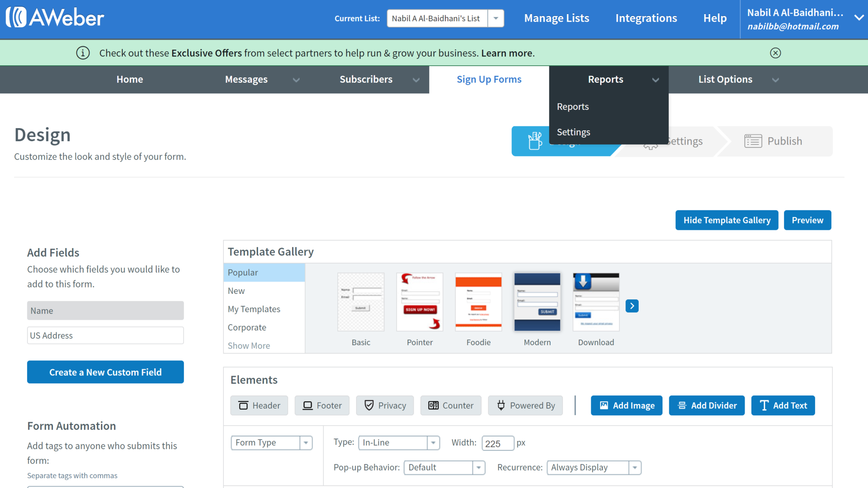
Task: Add the Name field
Action: click(x=105, y=310)
